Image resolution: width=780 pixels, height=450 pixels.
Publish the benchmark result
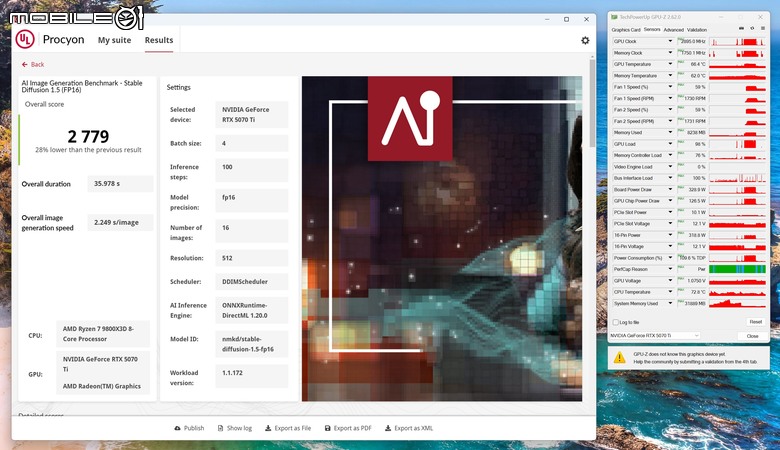[189, 428]
